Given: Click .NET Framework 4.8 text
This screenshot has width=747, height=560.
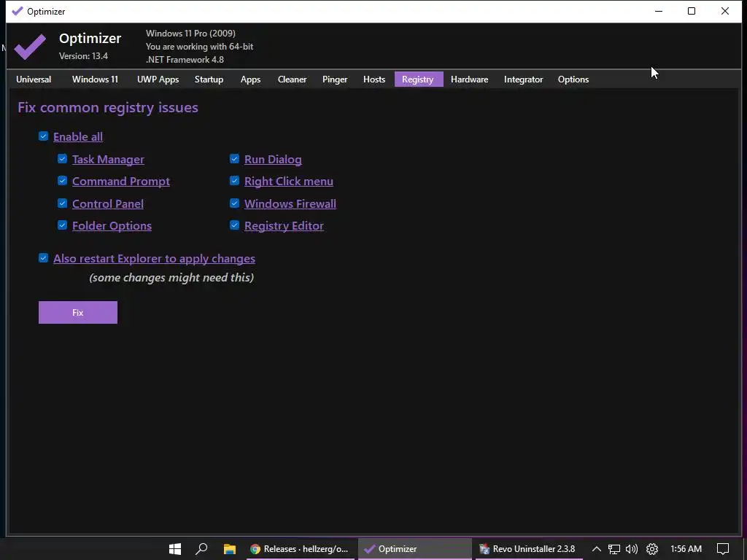Looking at the screenshot, I should pos(185,60).
